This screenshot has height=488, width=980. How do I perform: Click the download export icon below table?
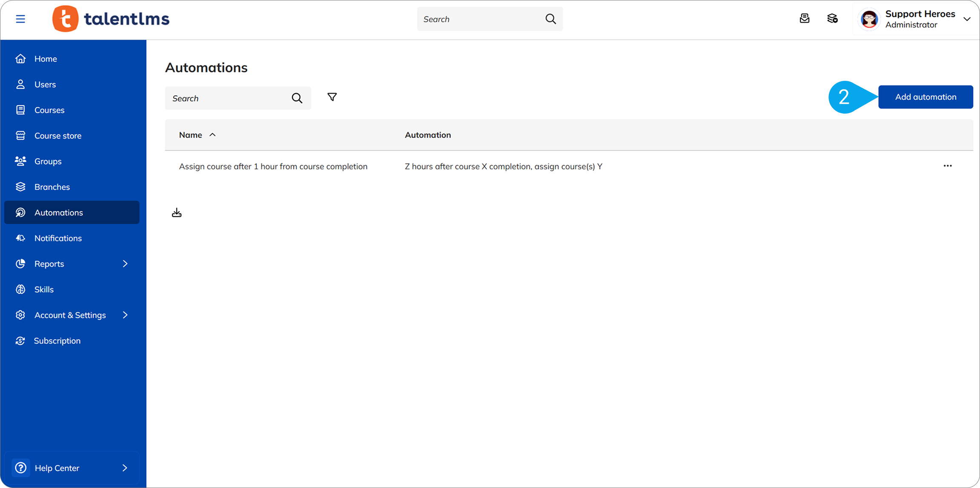(177, 213)
